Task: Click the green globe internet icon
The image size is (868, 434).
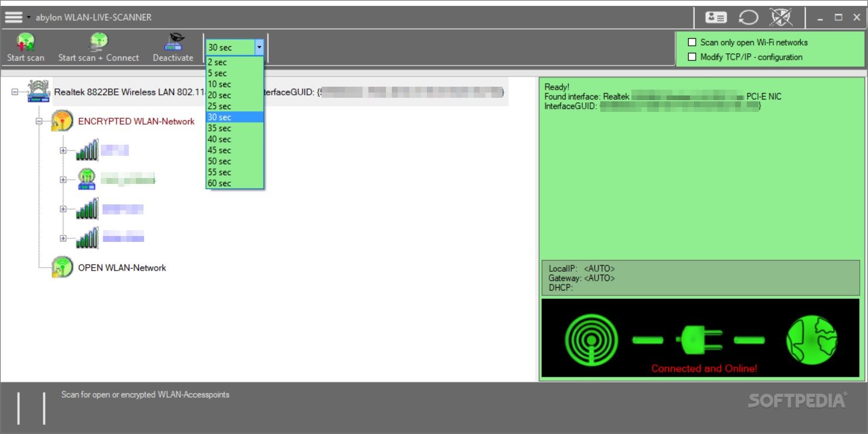Action: [x=811, y=340]
